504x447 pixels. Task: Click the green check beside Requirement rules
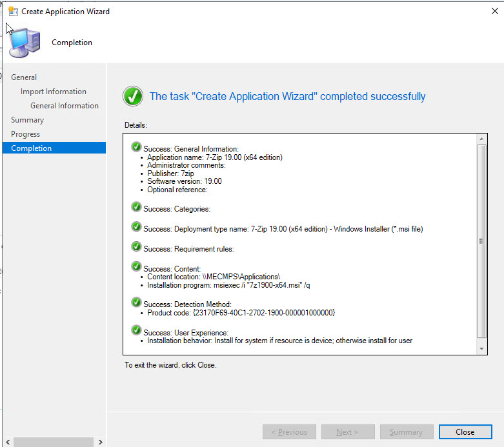tap(136, 247)
